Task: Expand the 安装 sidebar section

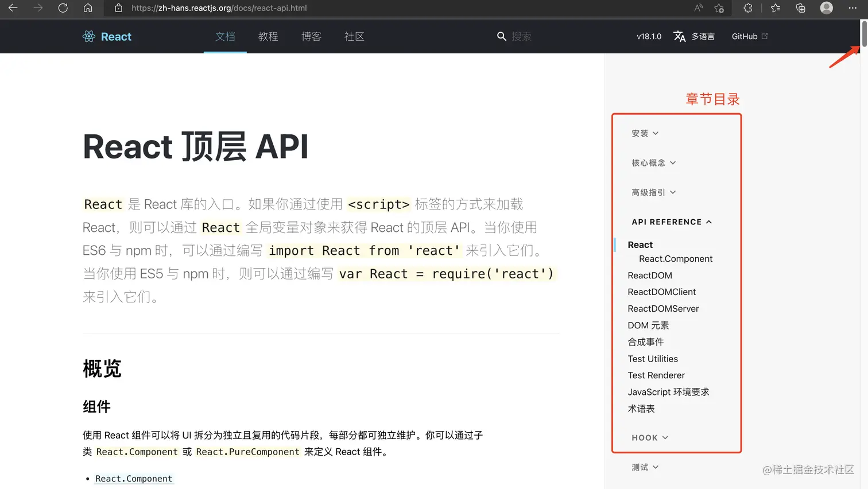Action: coord(645,133)
